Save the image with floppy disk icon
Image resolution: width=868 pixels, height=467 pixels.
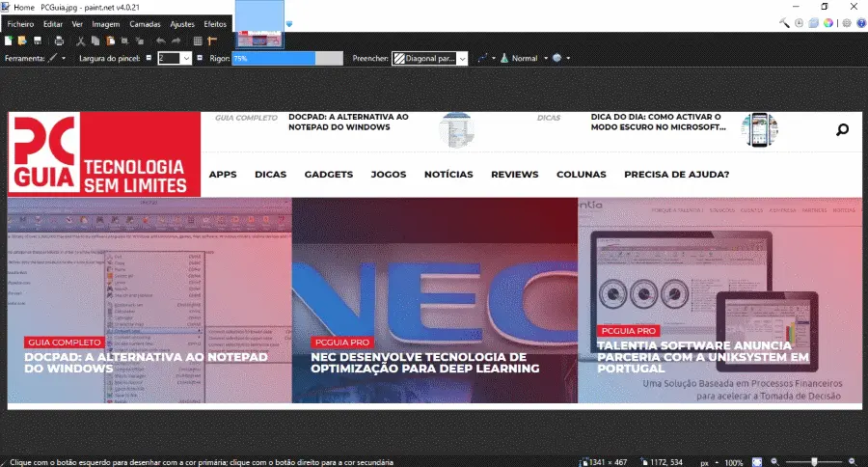(x=38, y=41)
